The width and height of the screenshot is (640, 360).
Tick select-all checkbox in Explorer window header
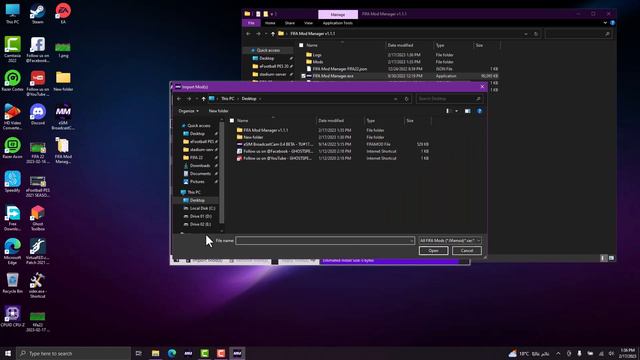301,45
